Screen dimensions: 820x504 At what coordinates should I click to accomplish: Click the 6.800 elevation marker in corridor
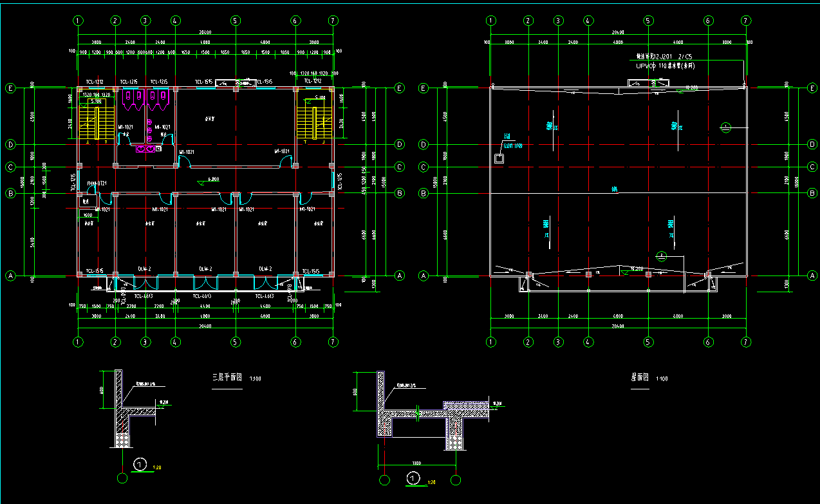pos(213,179)
